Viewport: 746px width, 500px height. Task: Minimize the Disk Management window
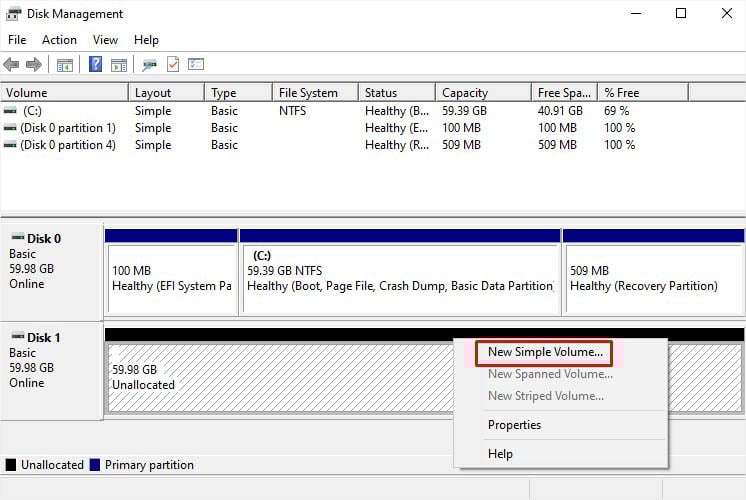click(x=636, y=13)
